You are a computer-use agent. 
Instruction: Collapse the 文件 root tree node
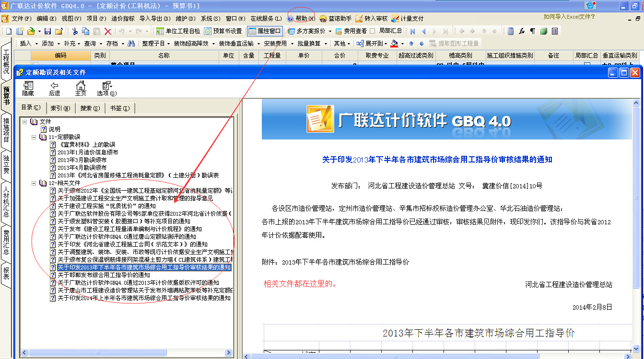[25, 122]
